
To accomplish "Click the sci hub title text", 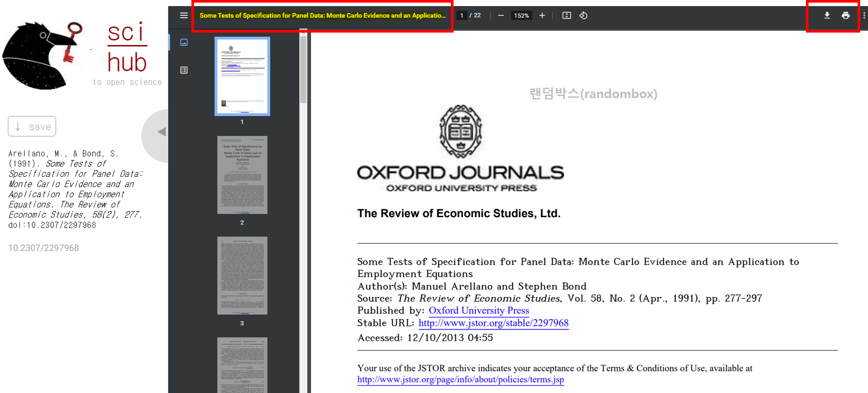I will pos(127,48).
